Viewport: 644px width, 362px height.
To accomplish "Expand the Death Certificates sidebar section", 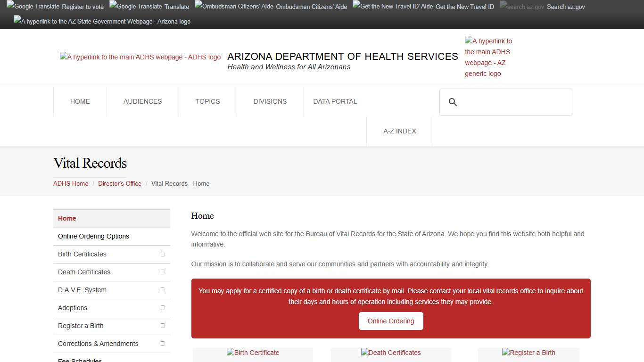I will tap(162, 272).
